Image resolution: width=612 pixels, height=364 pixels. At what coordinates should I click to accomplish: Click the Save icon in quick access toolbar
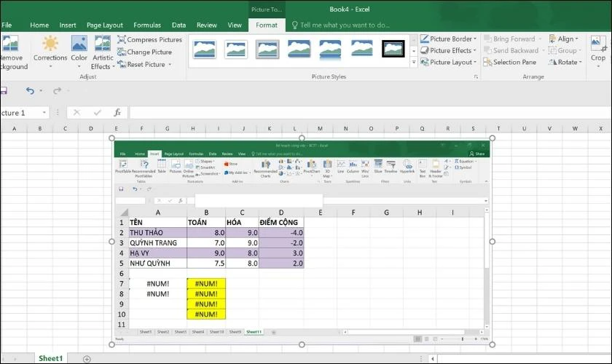point(4,90)
